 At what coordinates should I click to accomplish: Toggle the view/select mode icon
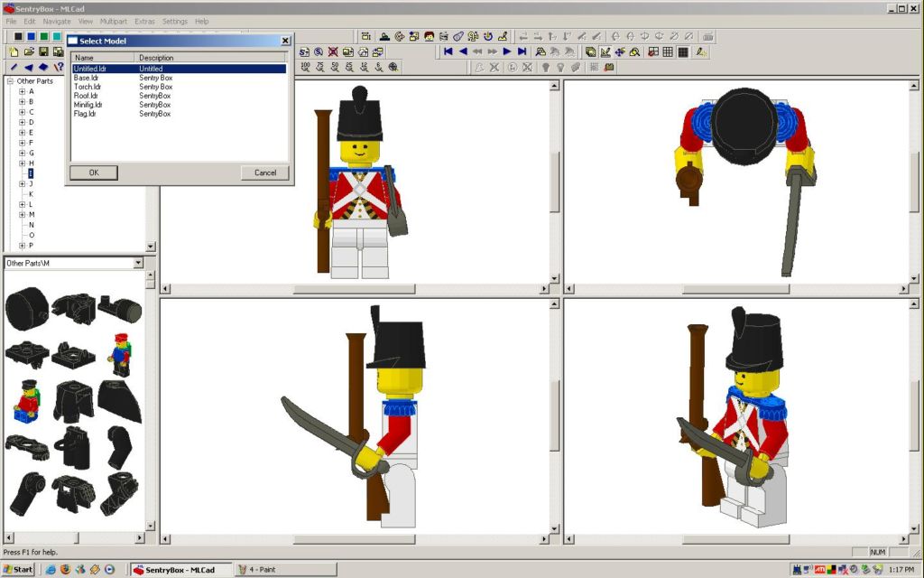pyautogui.click(x=590, y=51)
